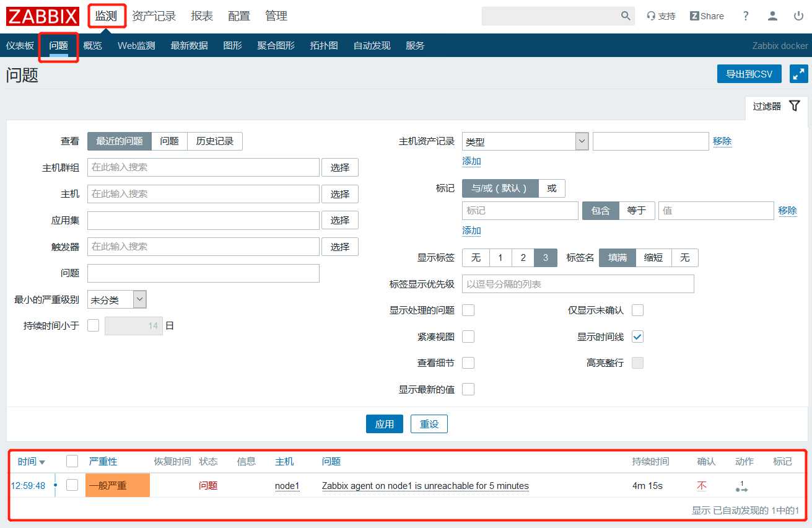Open the Zabbix Share link
The width and height of the screenshot is (812, 528).
point(707,16)
